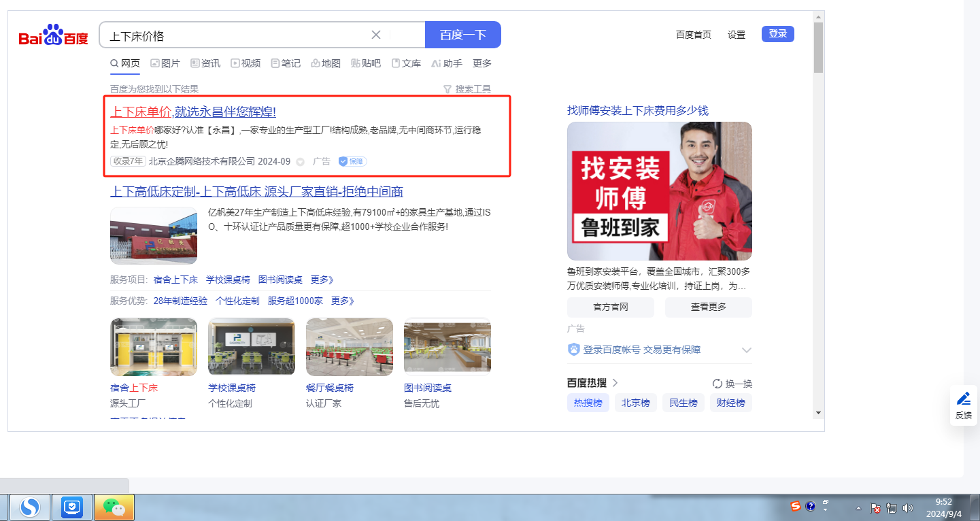Open the 反馈 feedback pencil button
The width and height of the screenshot is (980, 521).
tap(964, 405)
